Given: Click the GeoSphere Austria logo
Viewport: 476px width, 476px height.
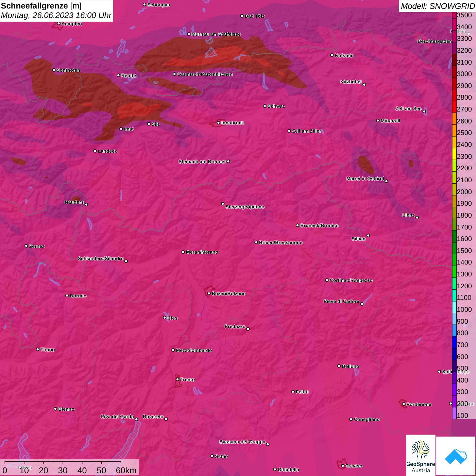Looking at the screenshot, I should tap(420, 455).
